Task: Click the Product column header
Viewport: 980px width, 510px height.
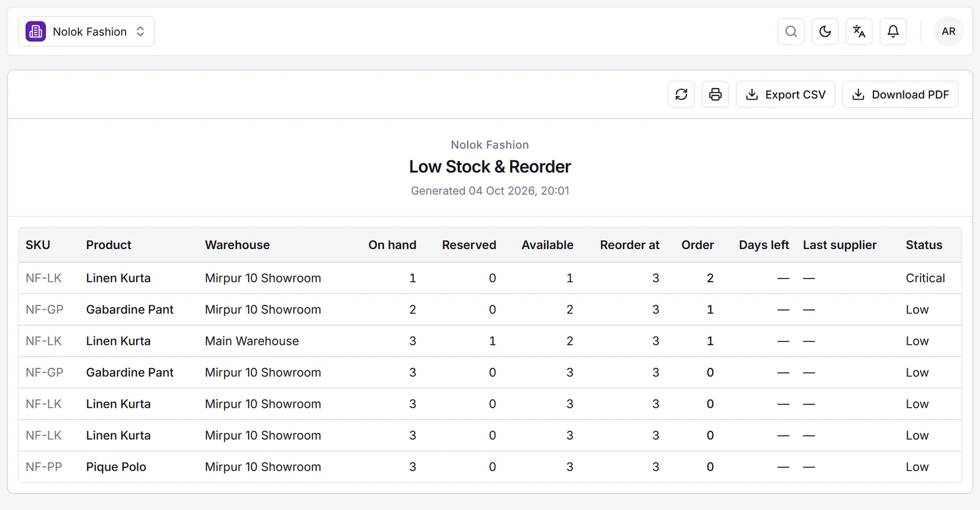Action: pyautogui.click(x=108, y=245)
